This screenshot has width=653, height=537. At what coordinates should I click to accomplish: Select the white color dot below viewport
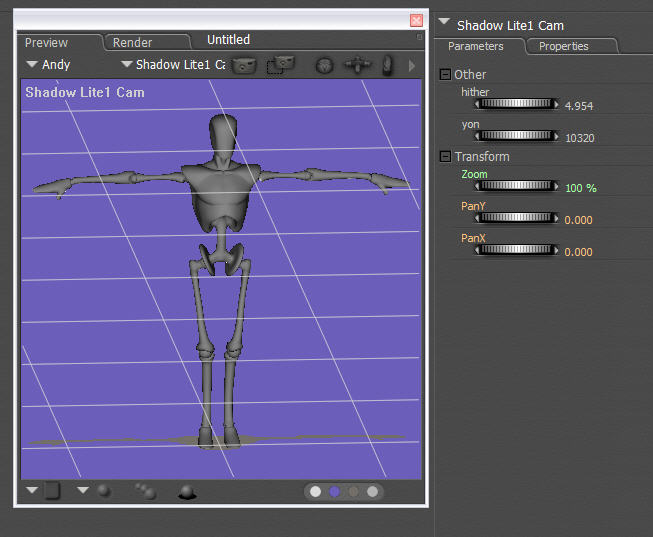tap(316, 491)
